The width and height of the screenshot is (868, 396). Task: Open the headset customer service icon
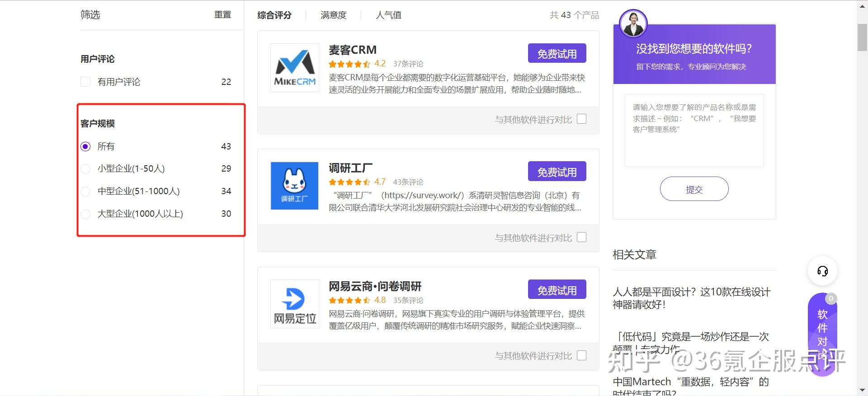(x=822, y=271)
